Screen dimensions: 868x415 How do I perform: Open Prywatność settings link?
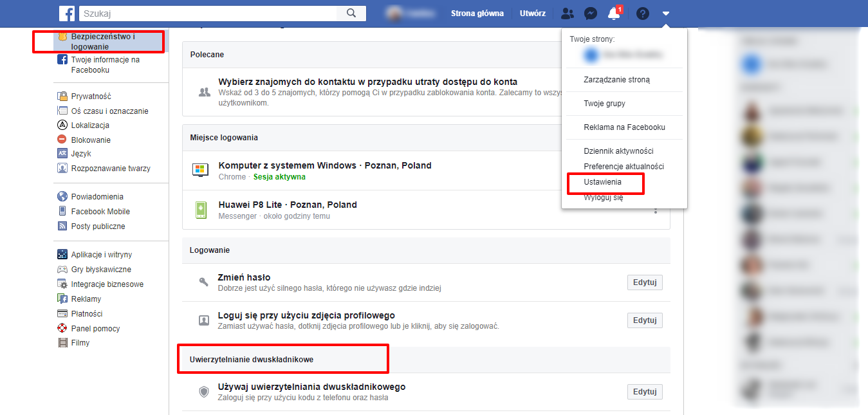click(91, 97)
